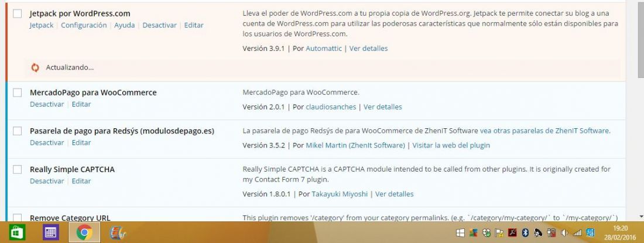View details for Really Simple CAPTCHA

click(394, 194)
